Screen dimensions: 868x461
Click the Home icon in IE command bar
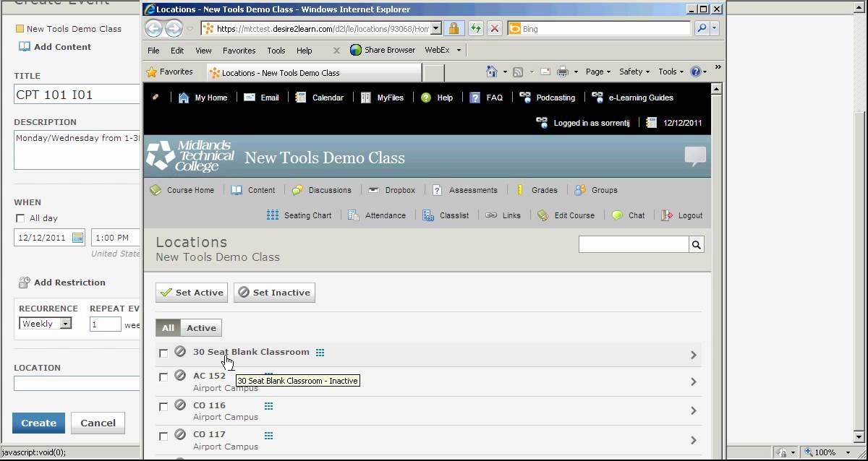492,72
